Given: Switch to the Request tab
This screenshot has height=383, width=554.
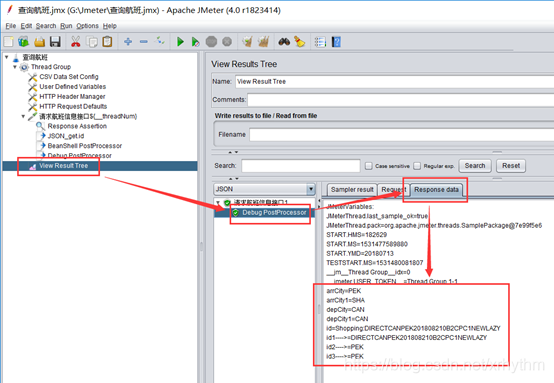Looking at the screenshot, I should (x=394, y=190).
